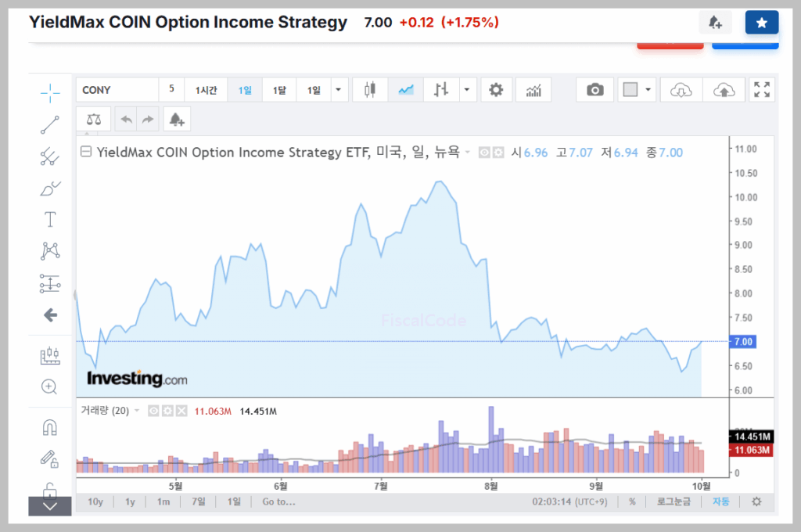Screen dimensions: 801x532
Task: Select the 10y time range
Action: point(95,501)
